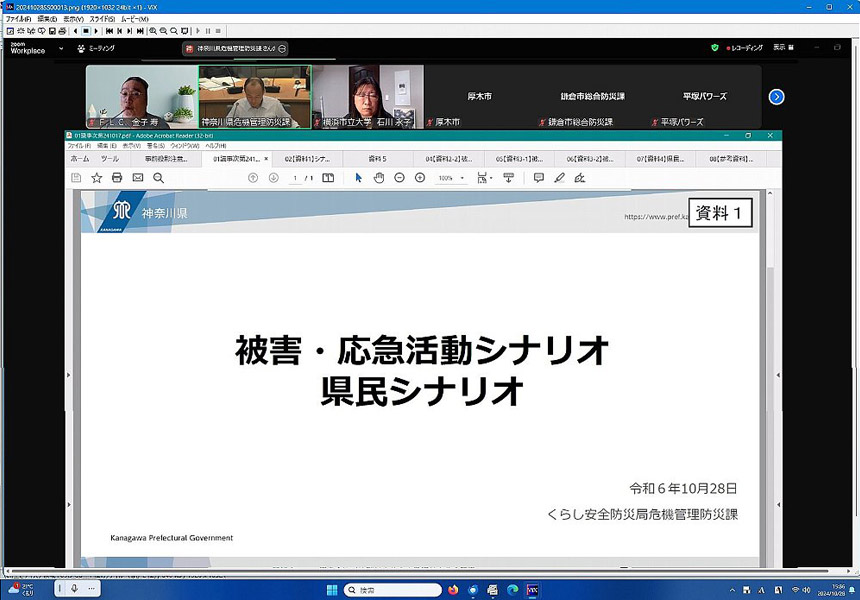860x600 pixels.
Task: Add a comment with speech bubble icon
Action: click(x=539, y=178)
